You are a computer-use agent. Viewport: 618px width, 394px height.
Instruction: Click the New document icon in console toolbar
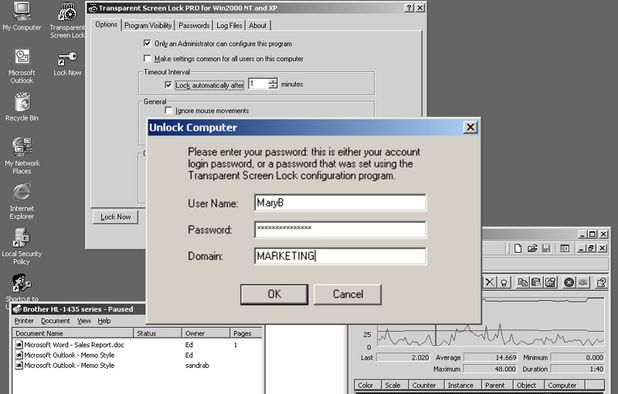pyautogui.click(x=518, y=248)
